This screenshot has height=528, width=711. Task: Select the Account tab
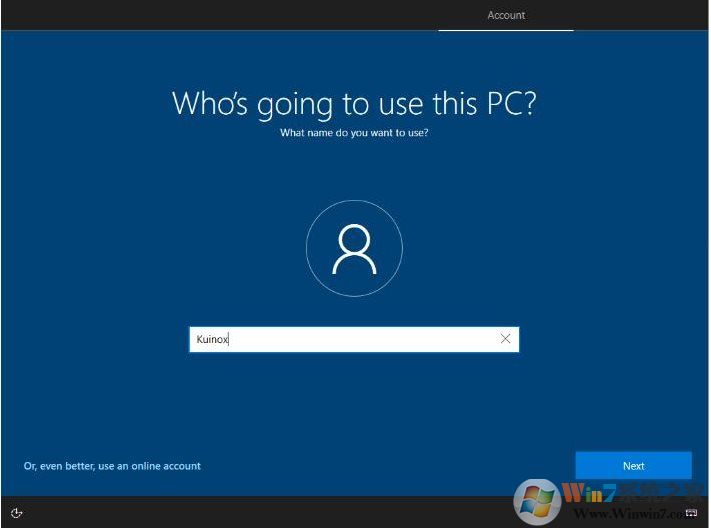506,15
